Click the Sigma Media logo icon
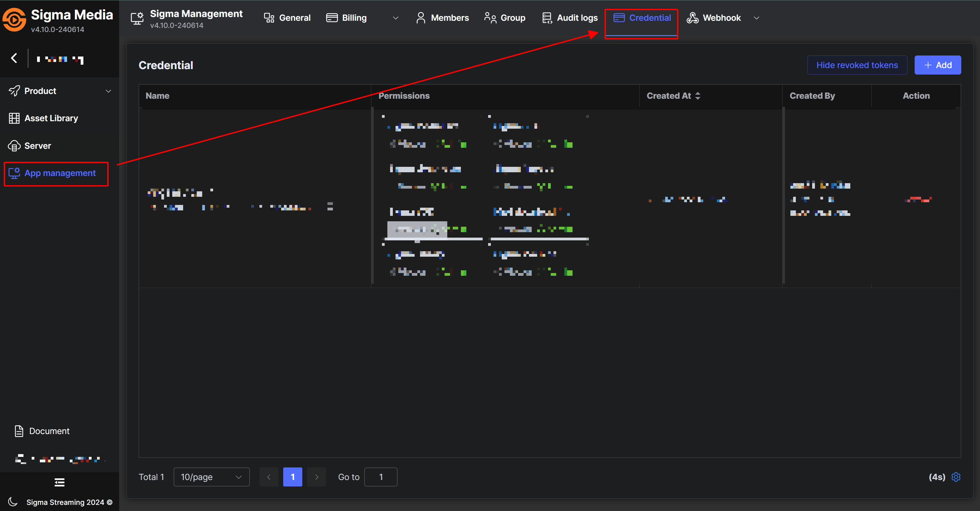 coord(14,20)
